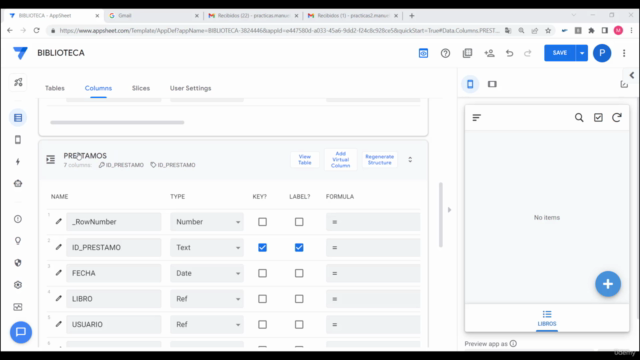The image size is (640, 360).
Task: Open the Number type dropdown for _RowNumber
Action: pyautogui.click(x=207, y=222)
